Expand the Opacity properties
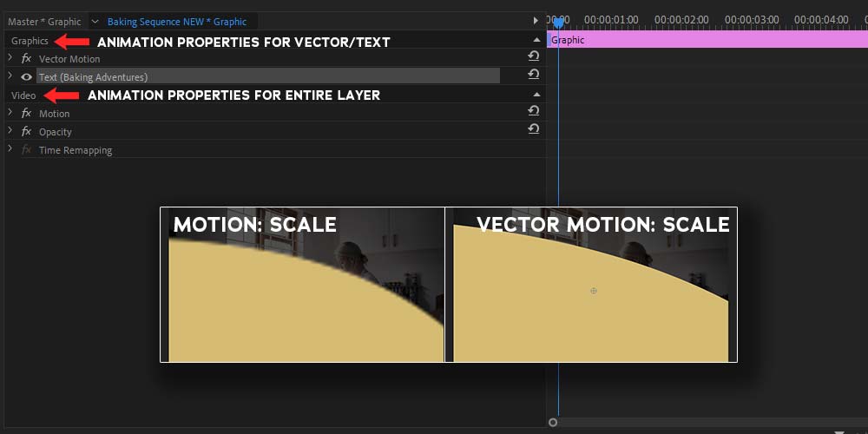Image resolution: width=868 pixels, height=434 pixels. pos(10,131)
